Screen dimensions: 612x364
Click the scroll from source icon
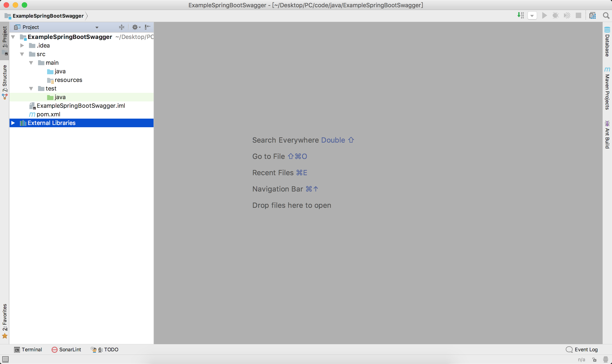pyautogui.click(x=121, y=27)
